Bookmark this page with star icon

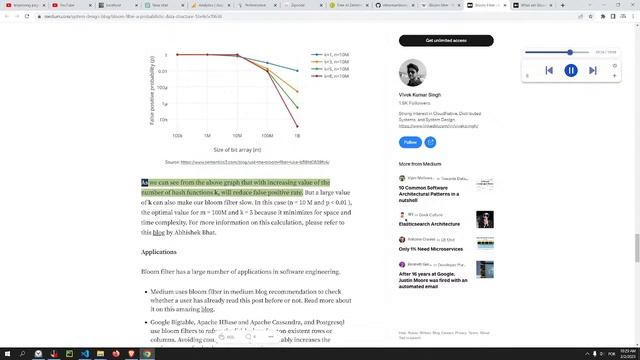point(590,16)
